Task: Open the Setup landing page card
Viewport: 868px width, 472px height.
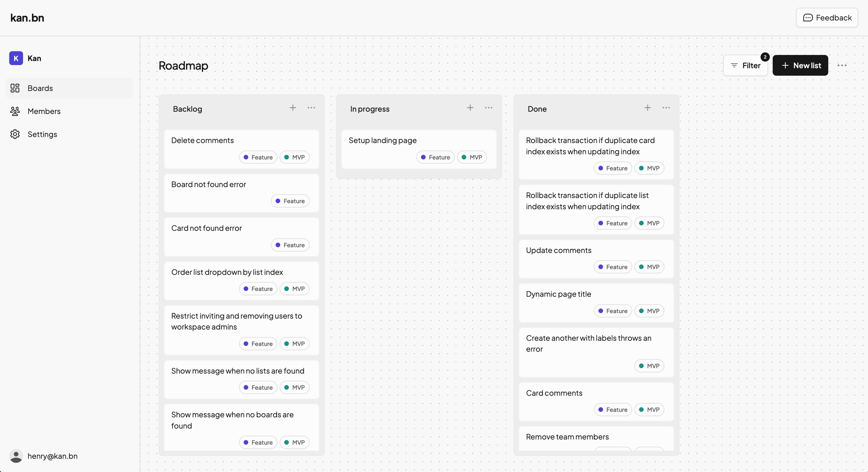Action: tap(382, 140)
